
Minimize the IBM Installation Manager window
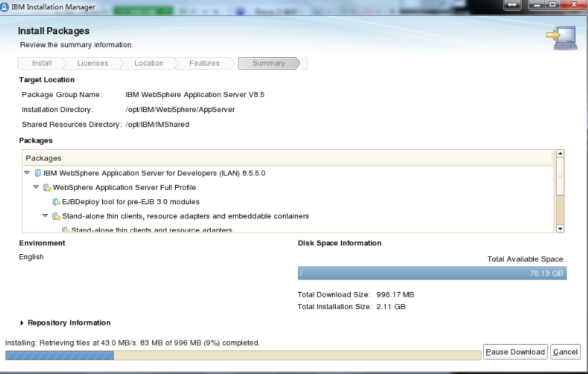coord(537,5)
